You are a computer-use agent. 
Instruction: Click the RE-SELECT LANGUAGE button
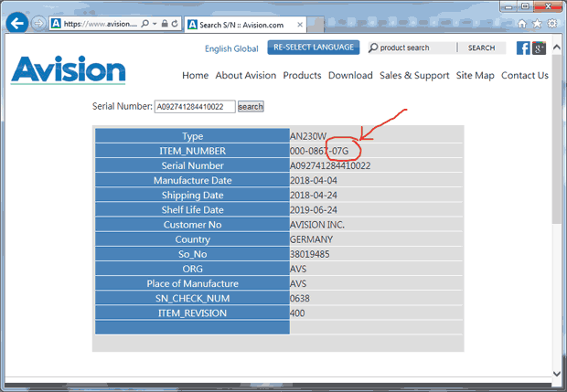314,48
